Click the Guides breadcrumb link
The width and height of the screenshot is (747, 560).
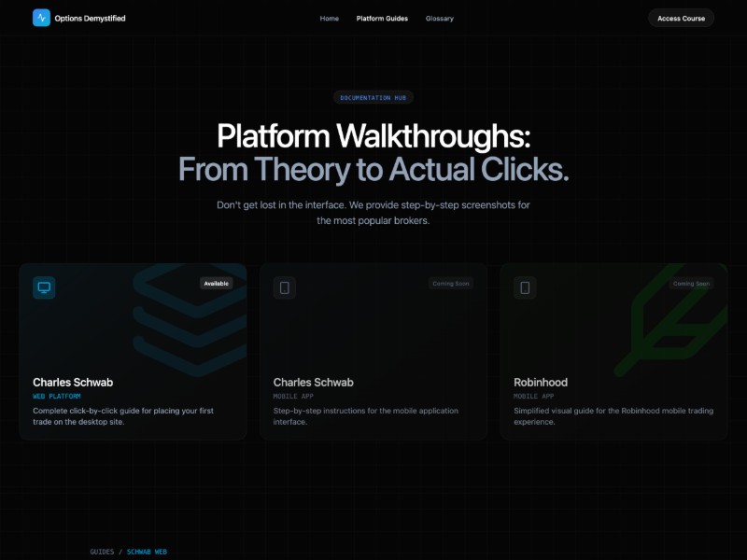[102, 552]
